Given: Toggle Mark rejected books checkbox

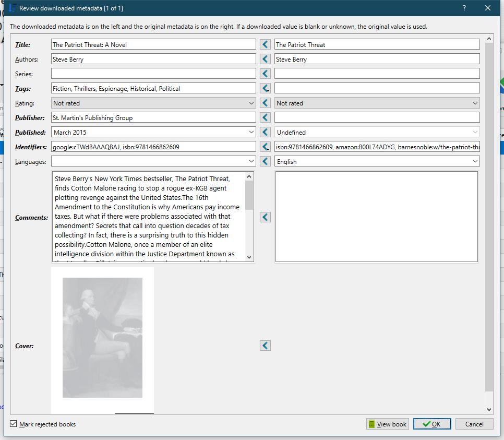Looking at the screenshot, I should 13,424.
